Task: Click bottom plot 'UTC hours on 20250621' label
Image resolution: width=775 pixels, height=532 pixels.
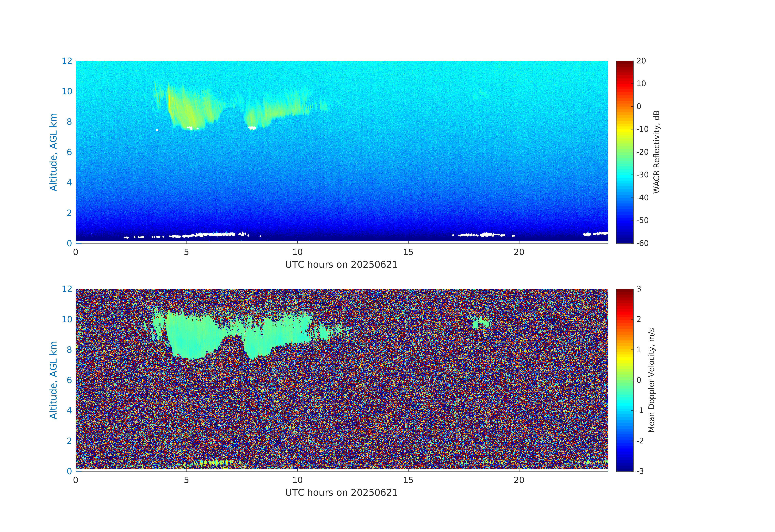Action: point(341,493)
